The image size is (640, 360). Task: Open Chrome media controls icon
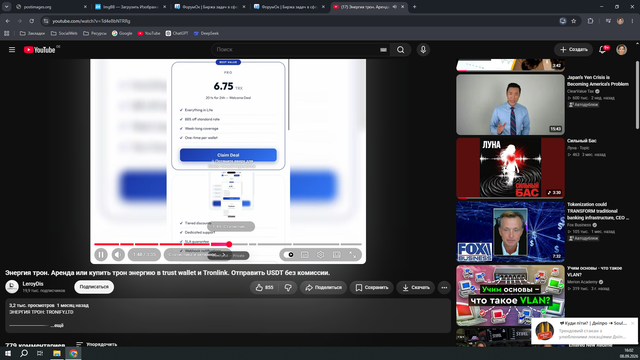pos(608,21)
